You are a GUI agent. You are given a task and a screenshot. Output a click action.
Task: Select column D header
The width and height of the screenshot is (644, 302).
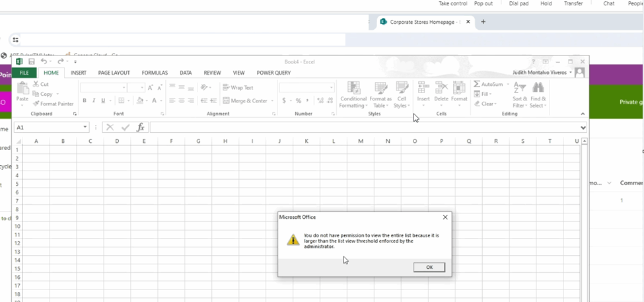117,141
